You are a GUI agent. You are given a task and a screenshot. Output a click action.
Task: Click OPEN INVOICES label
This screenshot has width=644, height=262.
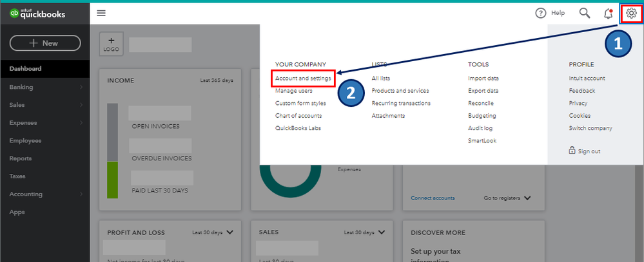[155, 126]
